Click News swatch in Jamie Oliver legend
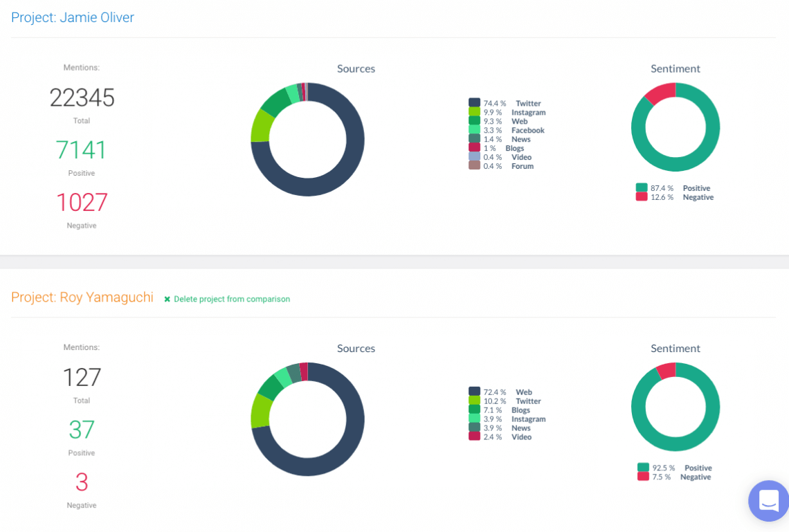789x532 pixels. click(x=474, y=139)
